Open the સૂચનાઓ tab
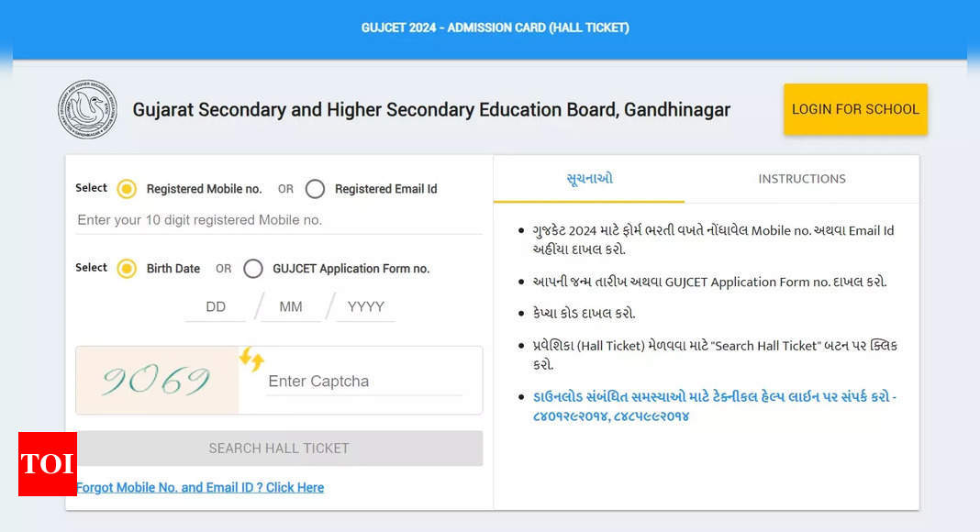980x532 pixels. coord(588,179)
